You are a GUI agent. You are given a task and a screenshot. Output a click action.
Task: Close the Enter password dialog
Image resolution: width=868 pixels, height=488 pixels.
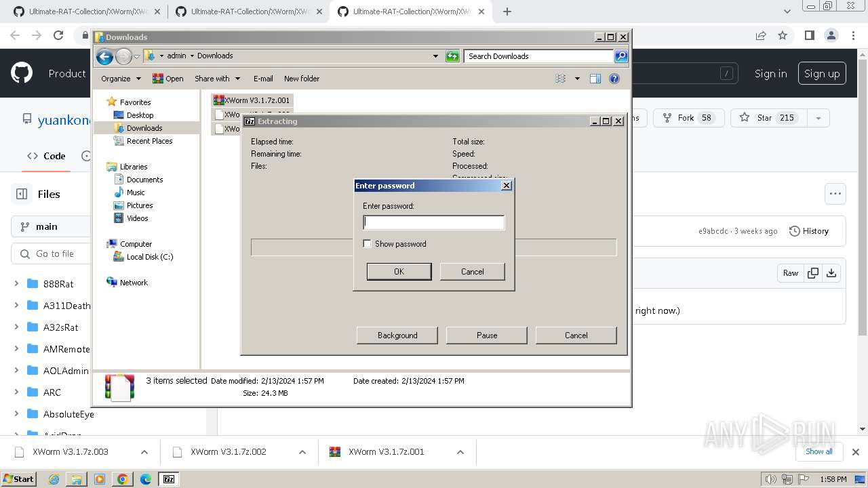(x=506, y=186)
